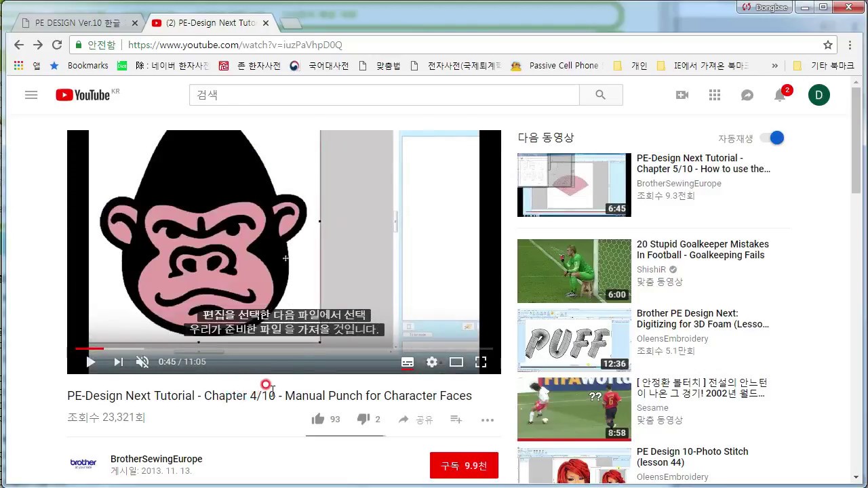Unmute the video volume
868x488 pixels.
(142, 362)
